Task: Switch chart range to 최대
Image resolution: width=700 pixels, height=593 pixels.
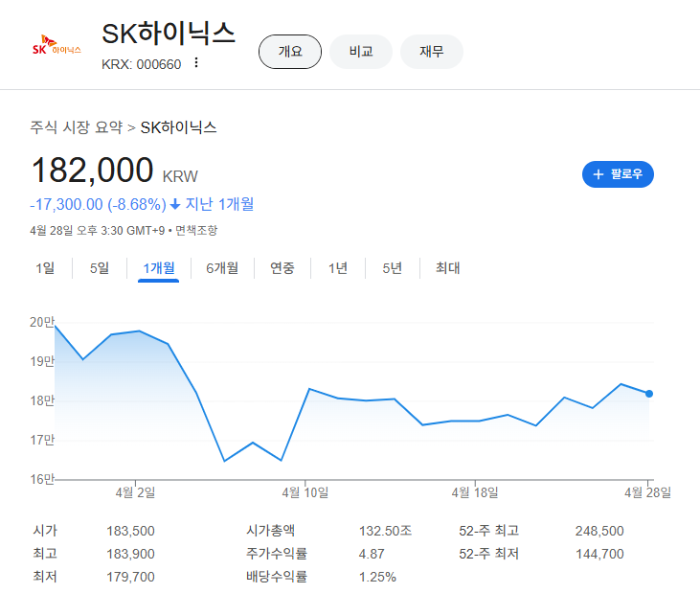Action: (448, 268)
